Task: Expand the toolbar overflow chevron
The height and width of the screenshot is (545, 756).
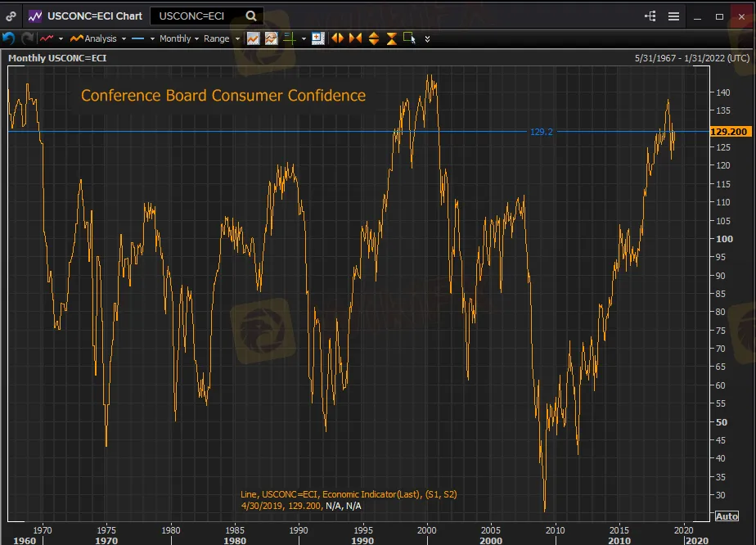Action: coord(427,38)
